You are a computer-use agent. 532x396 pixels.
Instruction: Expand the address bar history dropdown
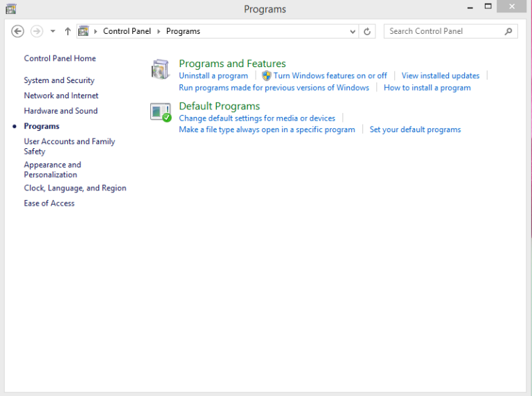point(353,31)
